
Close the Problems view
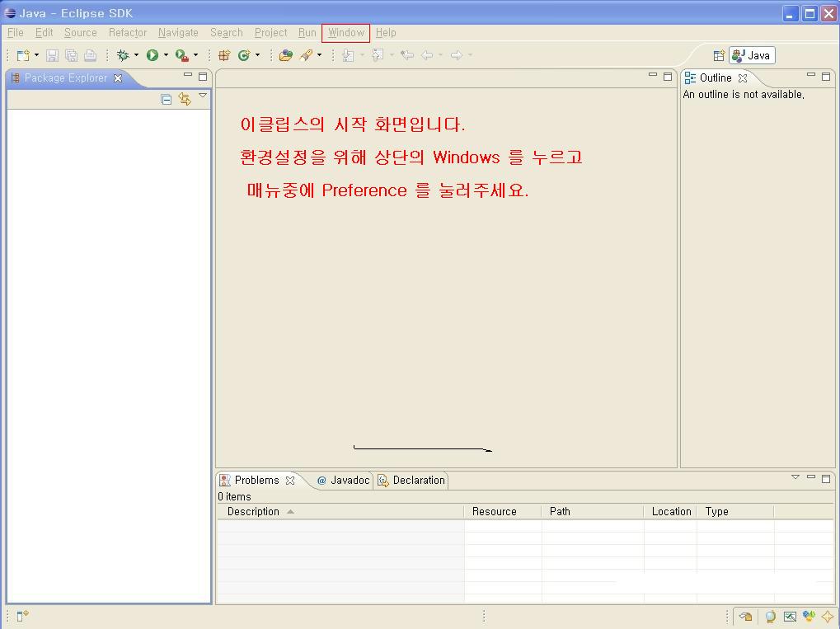(x=290, y=481)
